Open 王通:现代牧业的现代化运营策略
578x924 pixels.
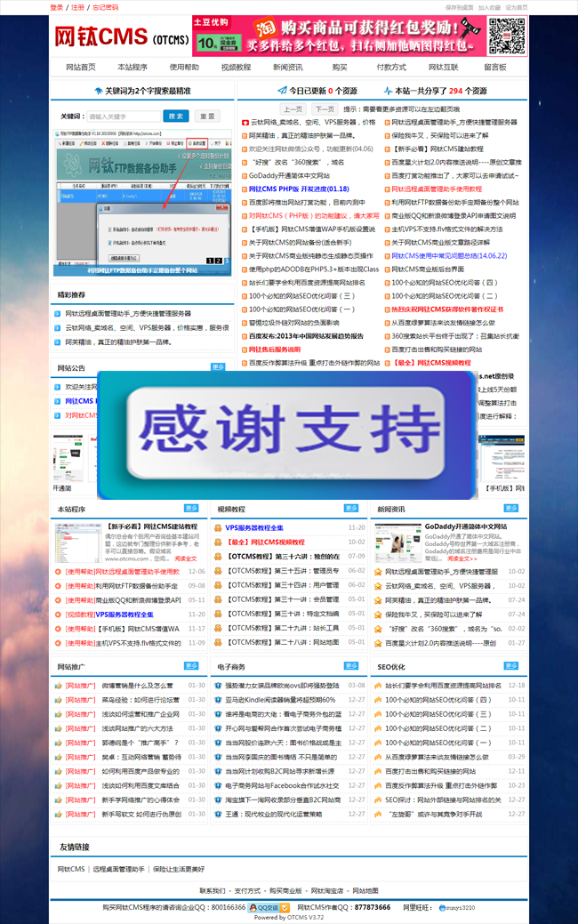pyautogui.click(x=273, y=814)
